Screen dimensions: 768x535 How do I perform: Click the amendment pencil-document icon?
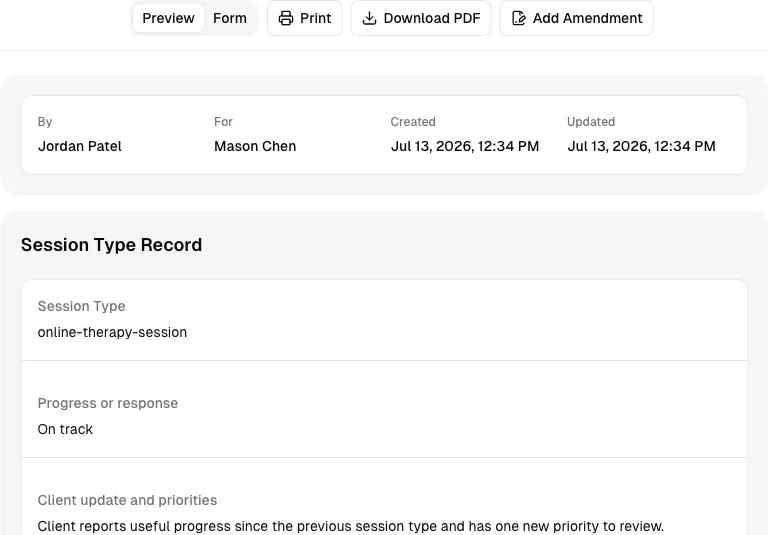519,18
